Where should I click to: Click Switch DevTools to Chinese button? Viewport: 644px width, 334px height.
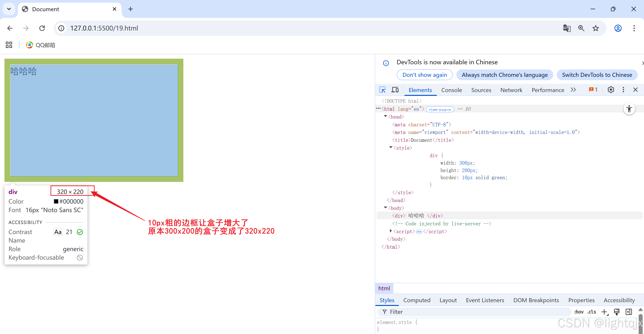(597, 75)
